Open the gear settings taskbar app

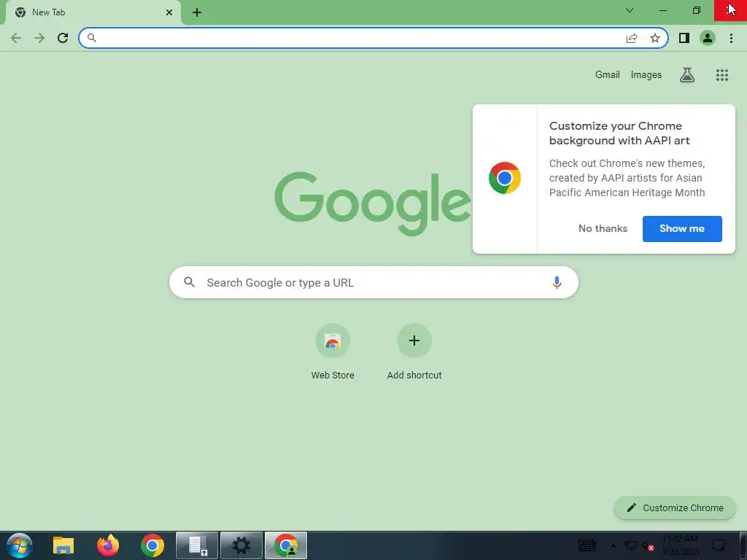tap(241, 545)
